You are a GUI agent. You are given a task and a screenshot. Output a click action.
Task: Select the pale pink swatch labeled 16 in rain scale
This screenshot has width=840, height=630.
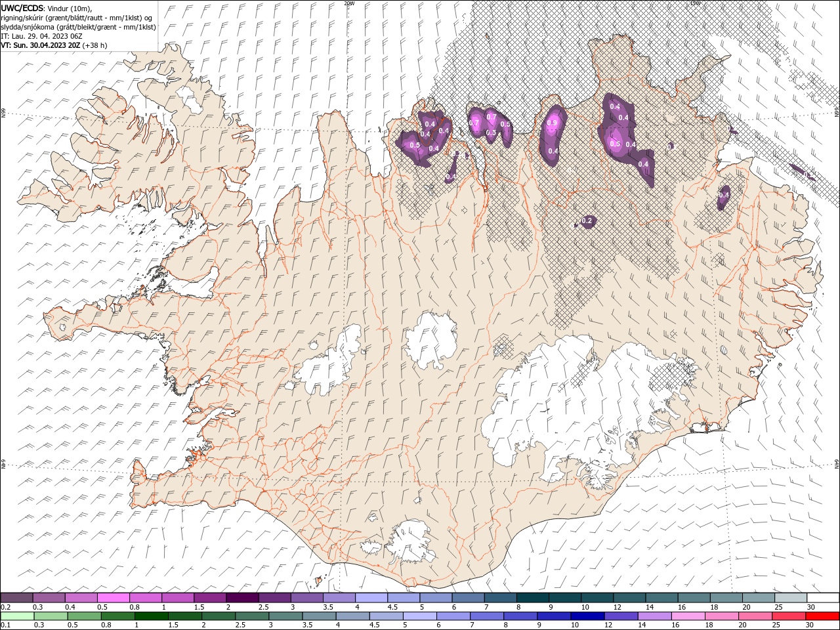click(688, 616)
